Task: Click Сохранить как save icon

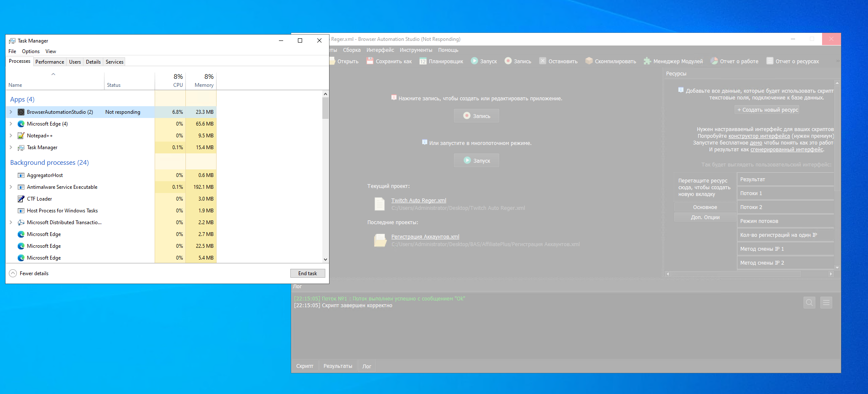Action: click(370, 61)
